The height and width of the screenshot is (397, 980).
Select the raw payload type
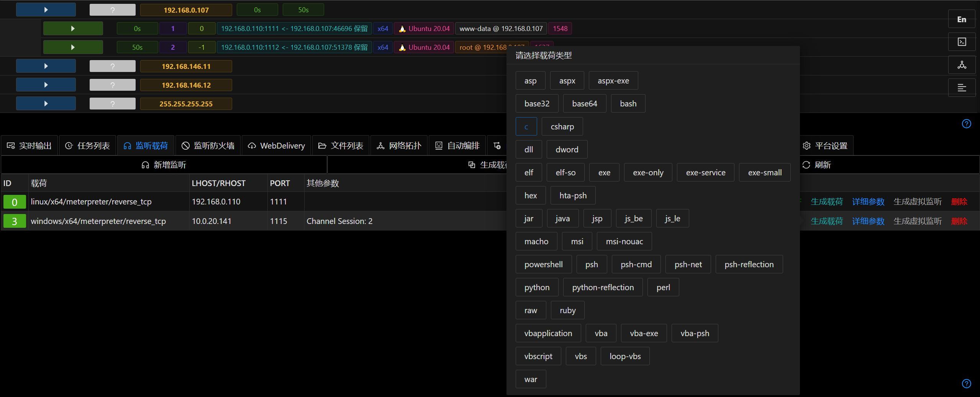coord(531,310)
